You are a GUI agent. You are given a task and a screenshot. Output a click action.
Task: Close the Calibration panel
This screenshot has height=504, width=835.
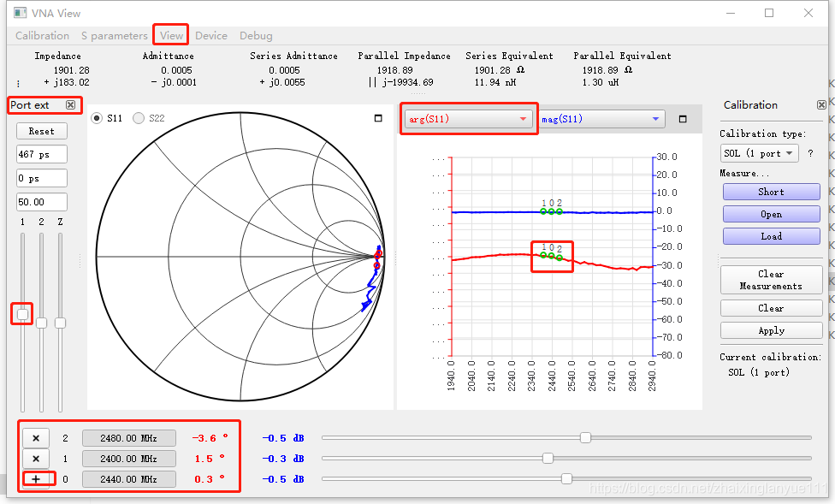pyautogui.click(x=821, y=105)
